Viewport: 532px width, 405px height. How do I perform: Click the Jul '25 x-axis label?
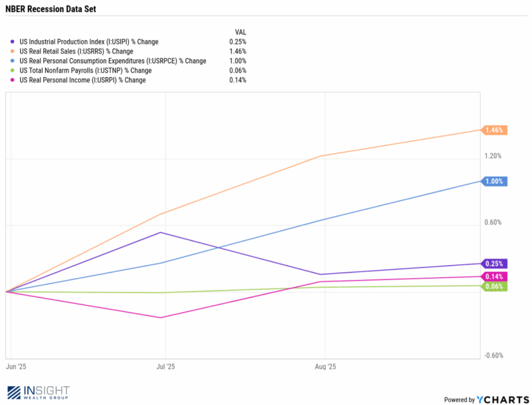[x=165, y=367]
